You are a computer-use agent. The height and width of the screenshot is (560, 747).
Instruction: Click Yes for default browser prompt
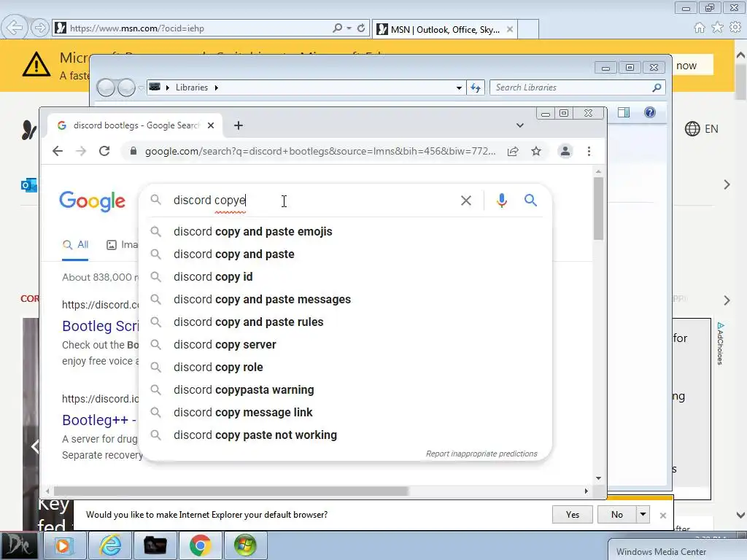[x=572, y=515]
